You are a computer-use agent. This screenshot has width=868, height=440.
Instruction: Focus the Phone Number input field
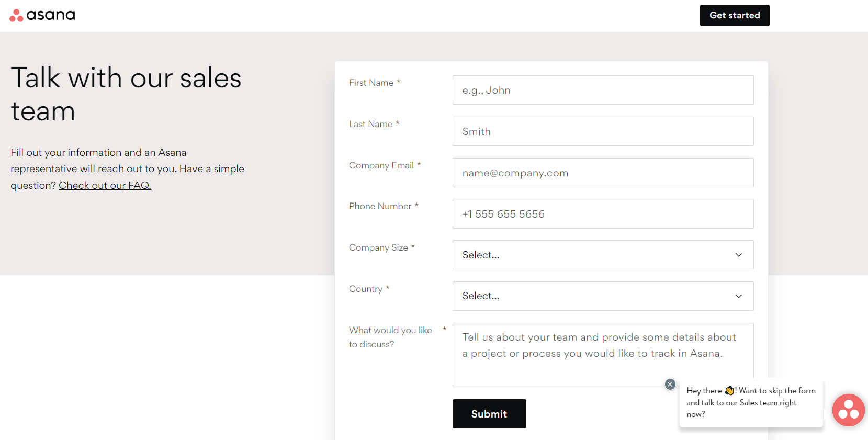coord(603,213)
